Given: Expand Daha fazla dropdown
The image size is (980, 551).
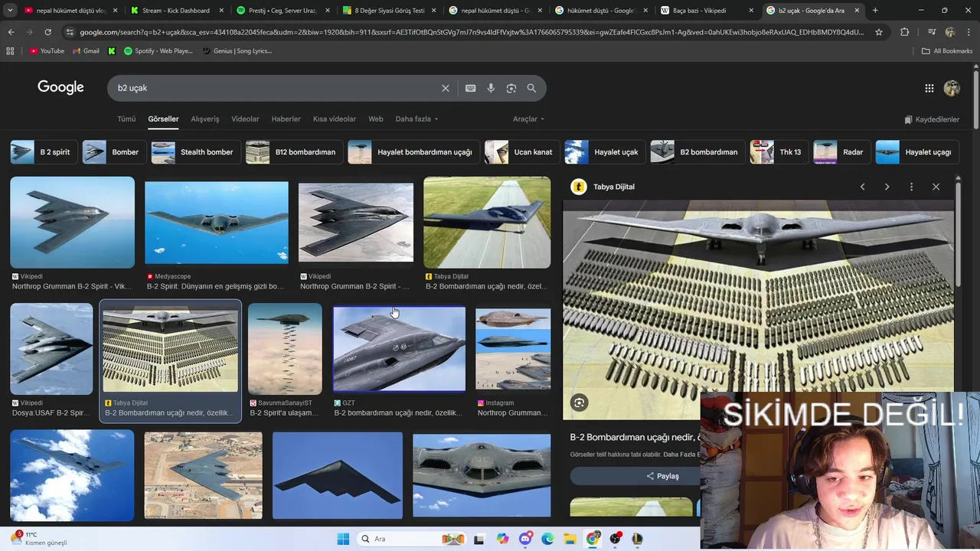Looking at the screenshot, I should pyautogui.click(x=416, y=119).
